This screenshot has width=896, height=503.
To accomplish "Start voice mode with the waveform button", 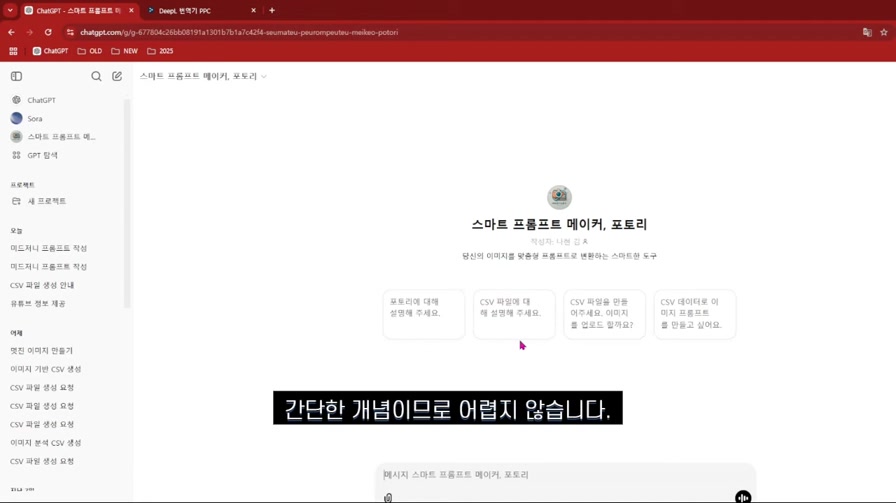I will point(743,497).
